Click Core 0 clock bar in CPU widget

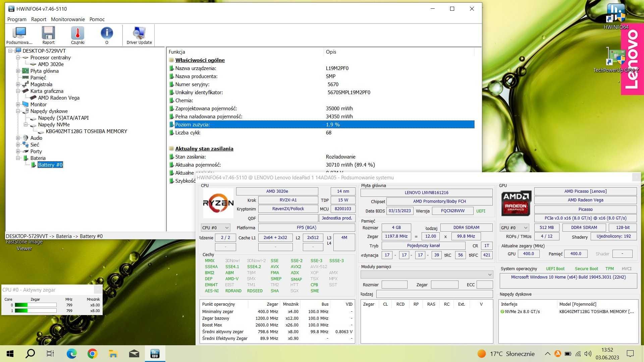click(x=36, y=305)
